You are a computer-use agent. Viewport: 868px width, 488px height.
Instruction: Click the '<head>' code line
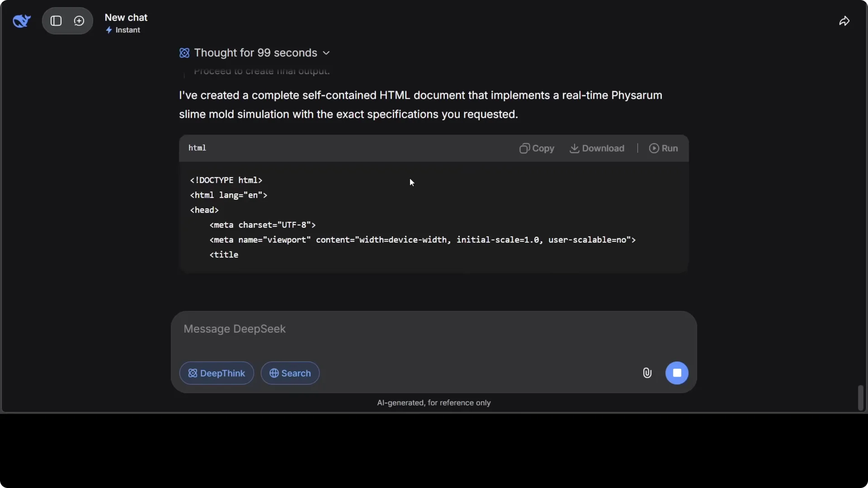tap(204, 210)
